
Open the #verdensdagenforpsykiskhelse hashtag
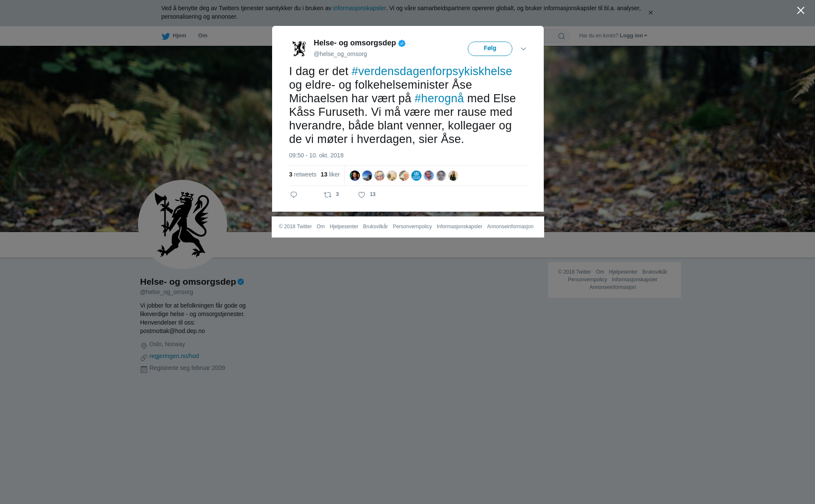pos(432,71)
